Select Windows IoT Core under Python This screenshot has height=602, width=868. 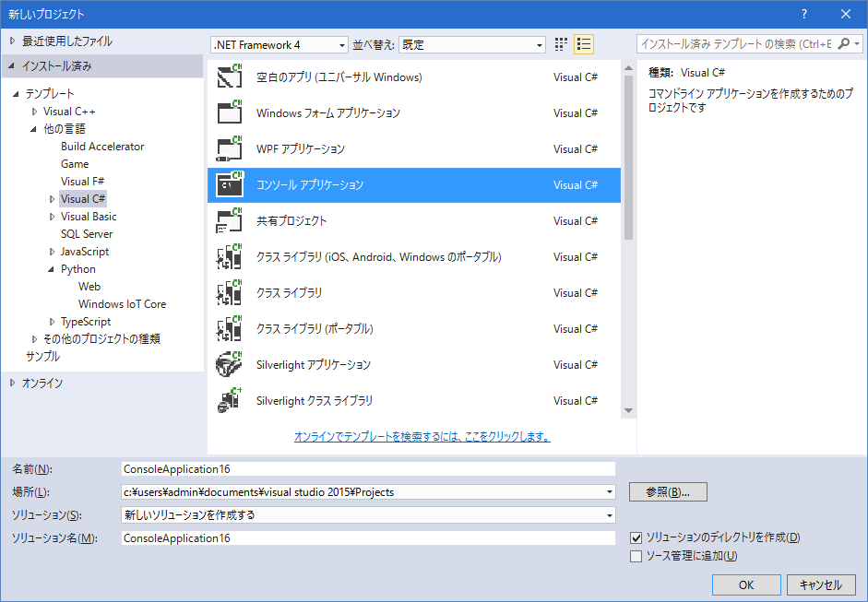point(122,304)
